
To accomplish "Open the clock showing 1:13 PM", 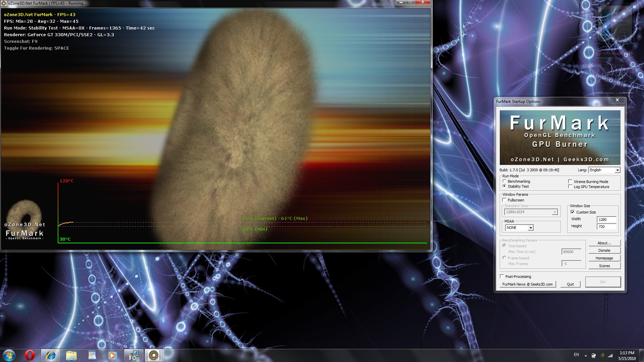I will coord(627,356).
